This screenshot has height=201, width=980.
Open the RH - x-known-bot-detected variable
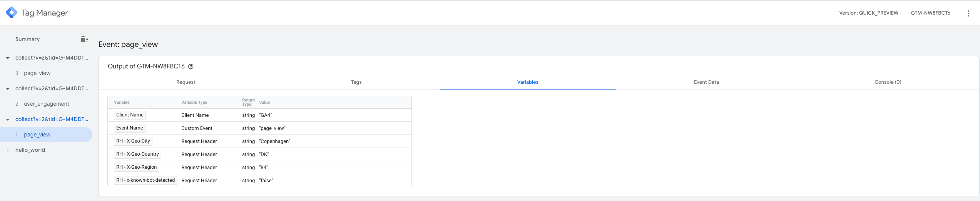tap(145, 180)
